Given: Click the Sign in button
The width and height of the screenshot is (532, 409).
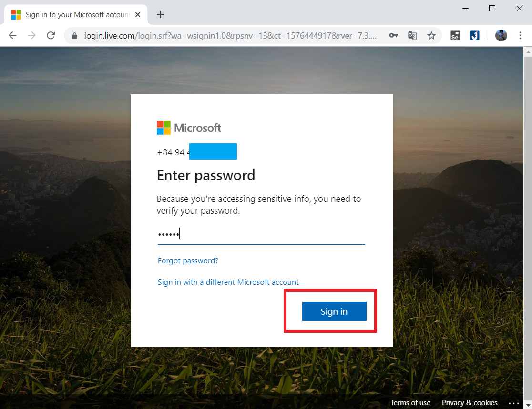Looking at the screenshot, I should point(334,311).
